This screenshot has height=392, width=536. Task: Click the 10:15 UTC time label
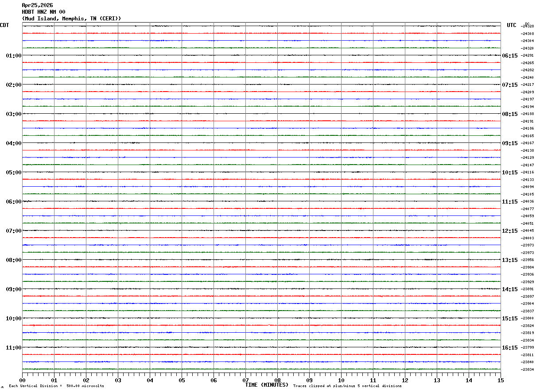click(x=510, y=173)
